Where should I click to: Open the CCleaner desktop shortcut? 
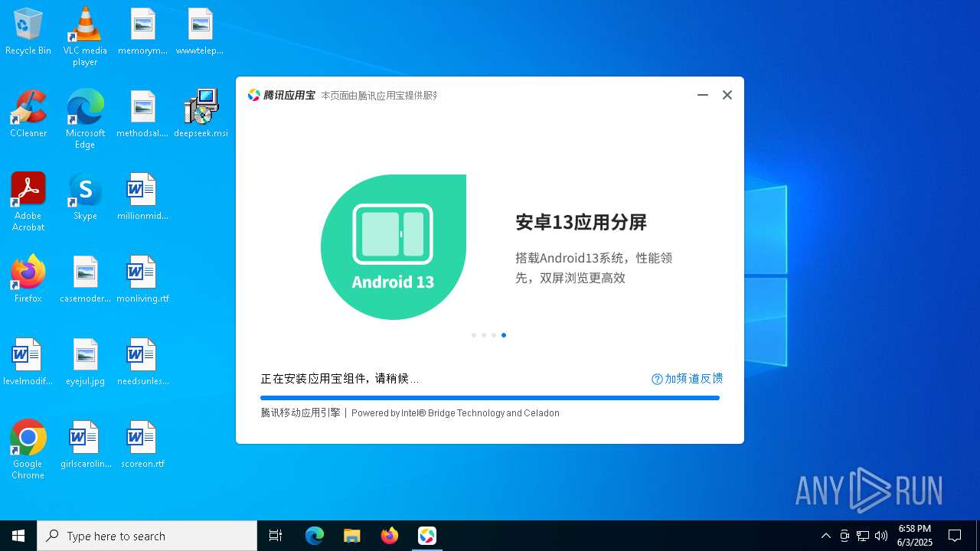(28, 115)
